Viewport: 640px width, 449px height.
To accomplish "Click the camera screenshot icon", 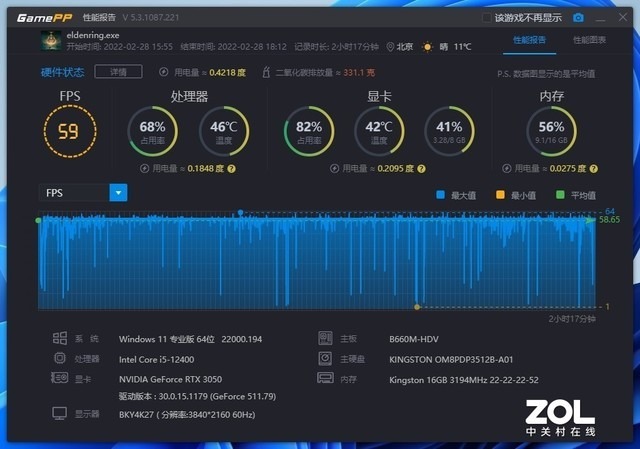I will [x=578, y=18].
